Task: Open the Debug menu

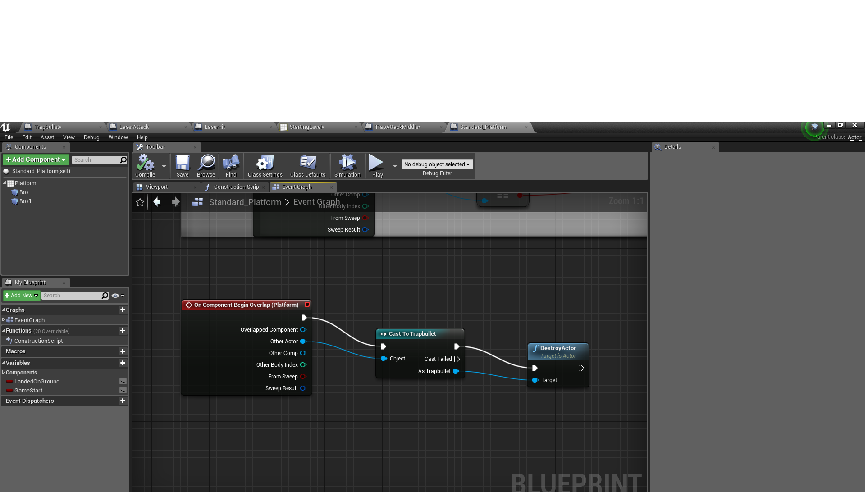Action: [x=91, y=137]
